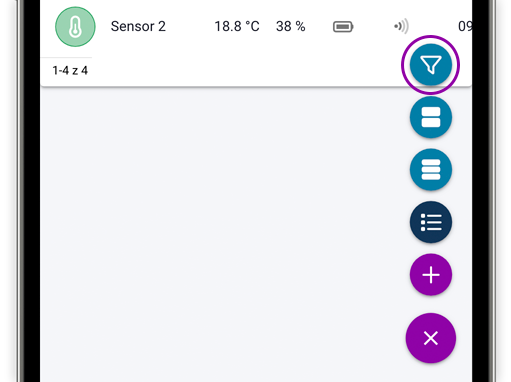Switch to the two-row card layout

coord(431,117)
